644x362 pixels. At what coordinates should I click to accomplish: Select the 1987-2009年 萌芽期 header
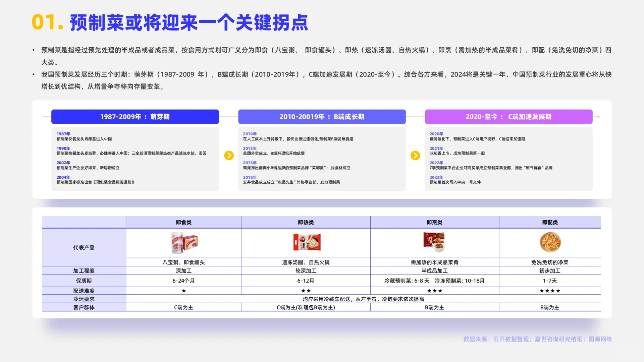[135, 117]
